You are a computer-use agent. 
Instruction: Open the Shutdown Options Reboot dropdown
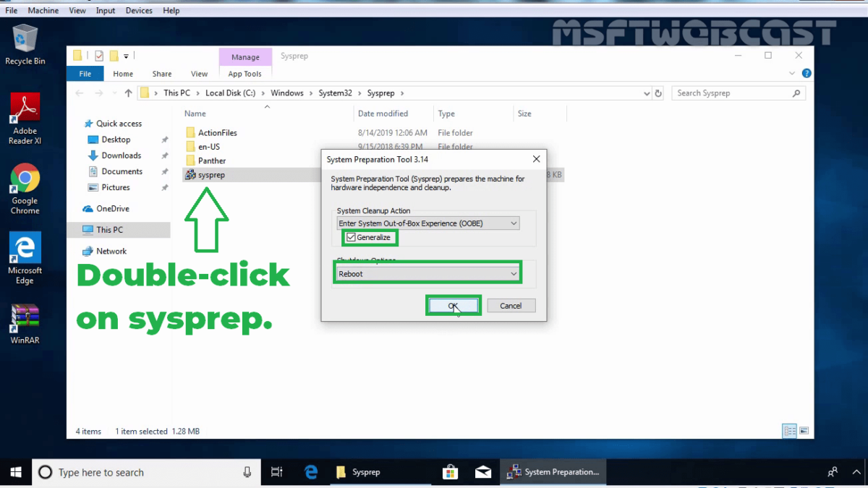click(427, 274)
